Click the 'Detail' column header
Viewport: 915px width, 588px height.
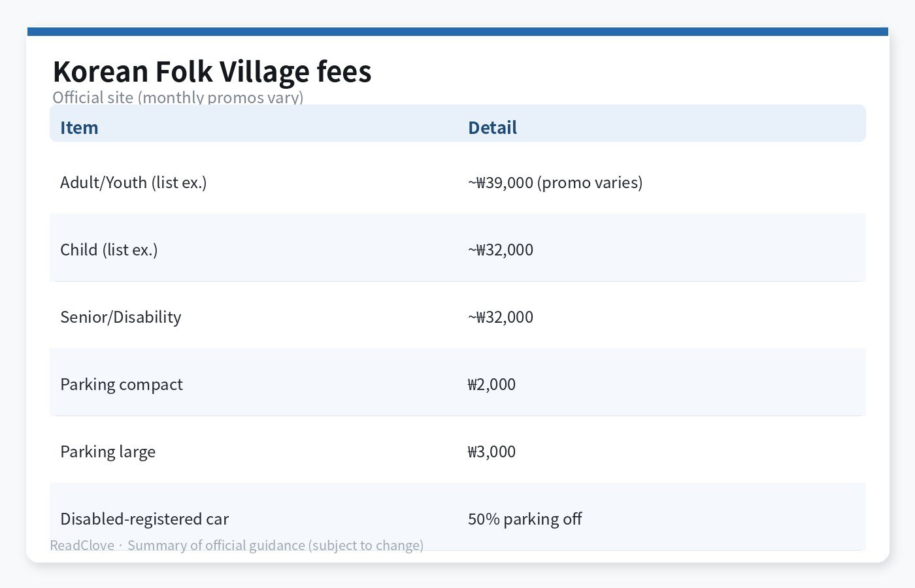(x=492, y=127)
